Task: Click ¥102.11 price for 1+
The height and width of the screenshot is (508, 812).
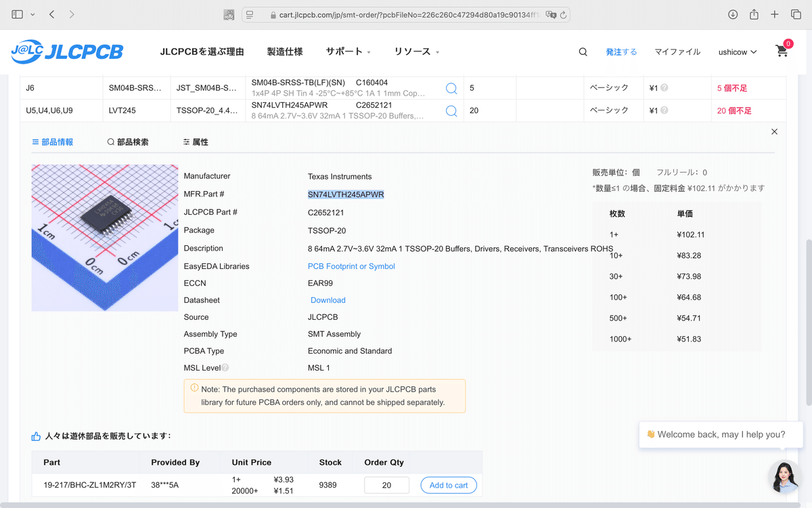Action: 691,234
